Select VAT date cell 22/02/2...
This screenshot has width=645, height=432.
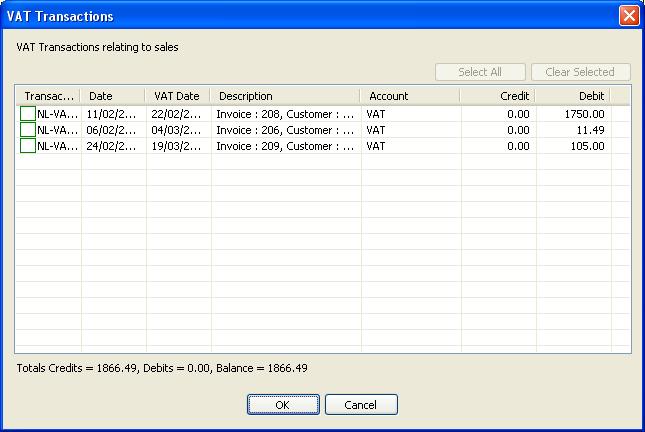[x=179, y=114]
